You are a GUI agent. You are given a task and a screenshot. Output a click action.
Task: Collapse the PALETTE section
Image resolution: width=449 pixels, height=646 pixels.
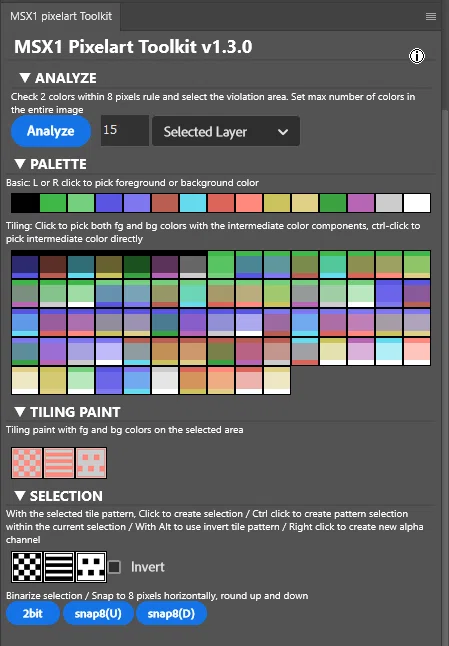[20, 164]
